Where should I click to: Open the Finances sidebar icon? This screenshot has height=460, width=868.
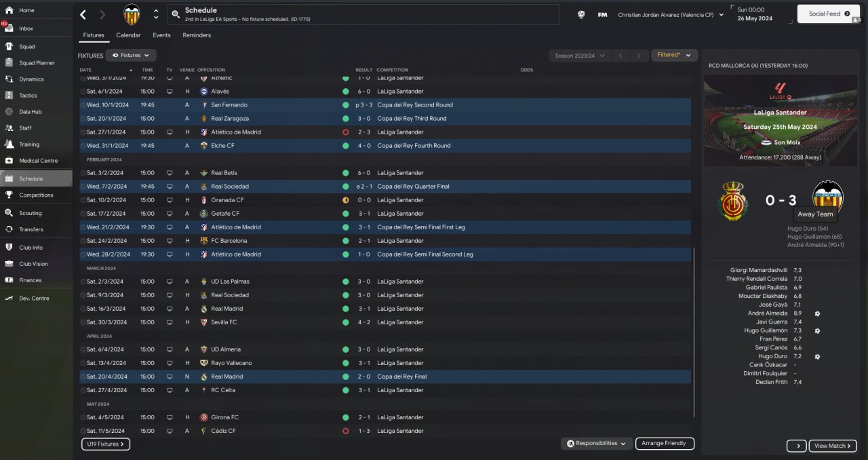point(9,280)
